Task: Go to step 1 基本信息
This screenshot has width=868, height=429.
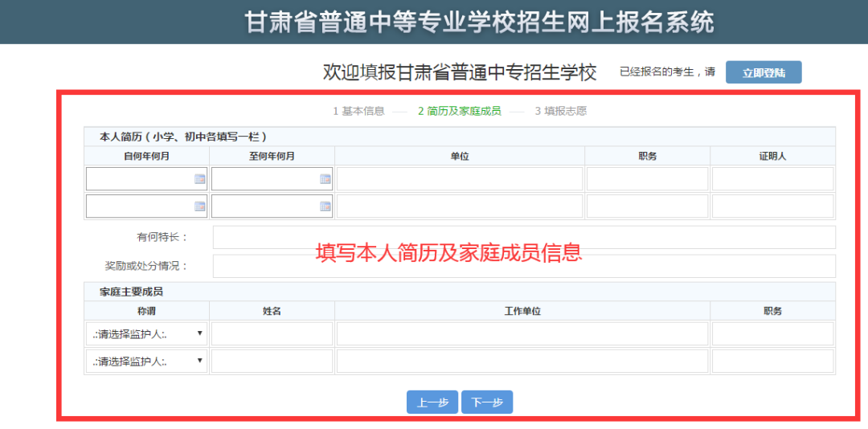Action: tap(358, 111)
